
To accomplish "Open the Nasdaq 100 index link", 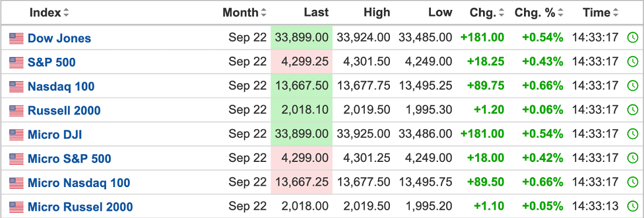I will coord(61,86).
